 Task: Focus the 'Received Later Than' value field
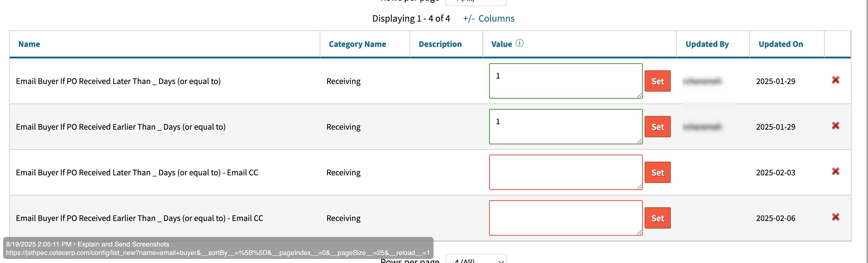click(x=565, y=81)
